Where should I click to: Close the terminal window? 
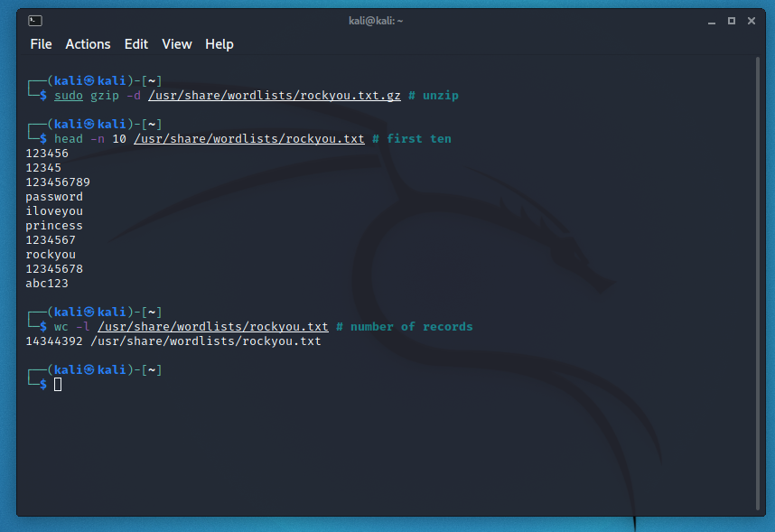pyautogui.click(x=752, y=21)
